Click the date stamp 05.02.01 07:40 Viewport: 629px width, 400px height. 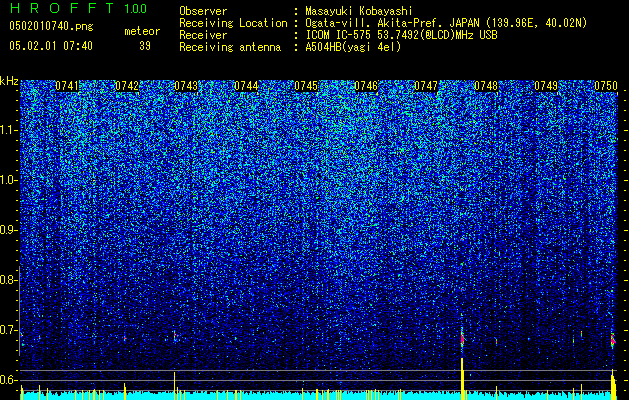point(51,46)
